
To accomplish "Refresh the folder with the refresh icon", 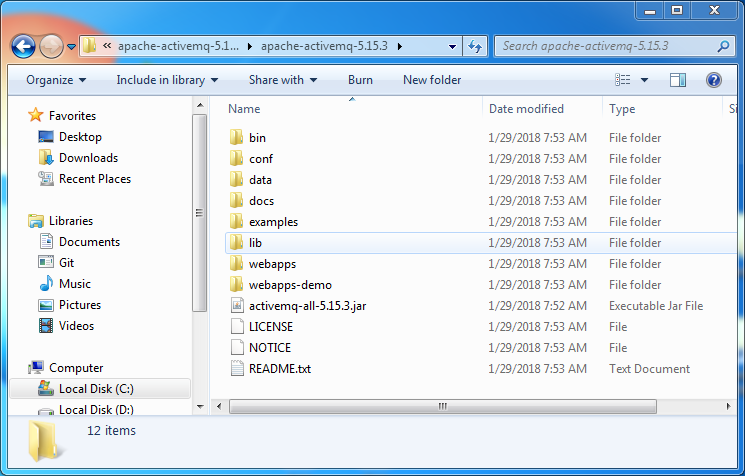I will [x=475, y=47].
